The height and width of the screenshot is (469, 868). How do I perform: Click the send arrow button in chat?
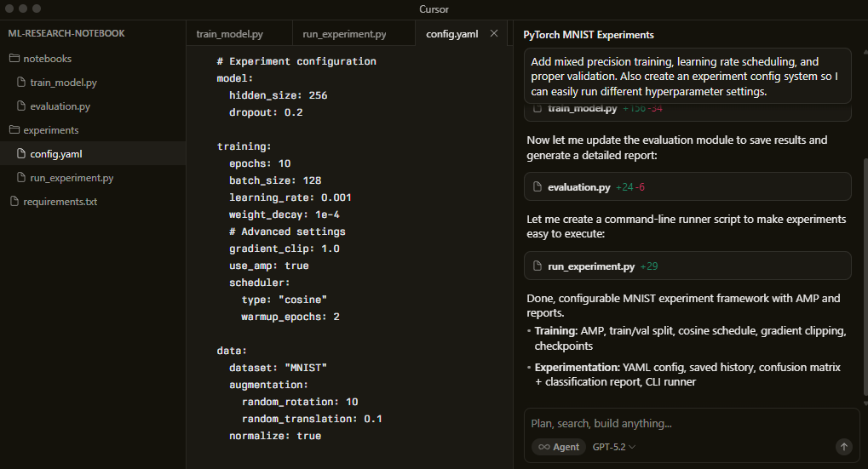coord(843,447)
